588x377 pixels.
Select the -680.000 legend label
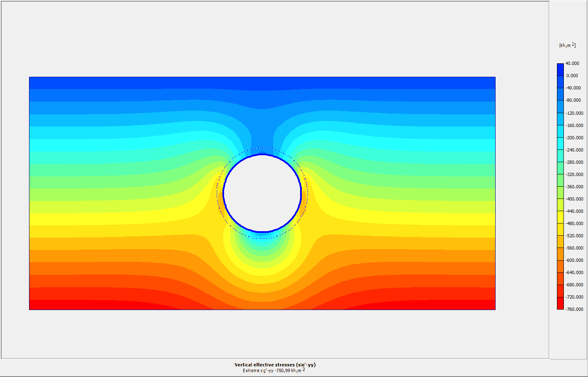(574, 285)
